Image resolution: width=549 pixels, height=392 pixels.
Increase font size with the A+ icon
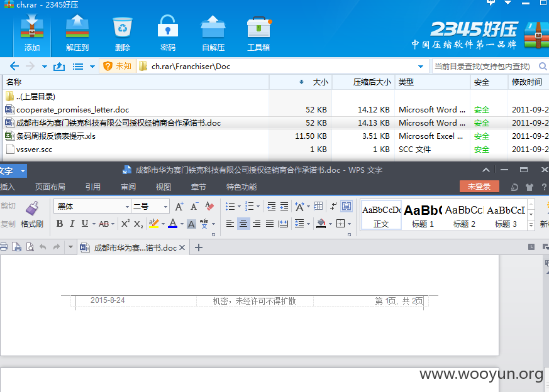click(x=179, y=206)
